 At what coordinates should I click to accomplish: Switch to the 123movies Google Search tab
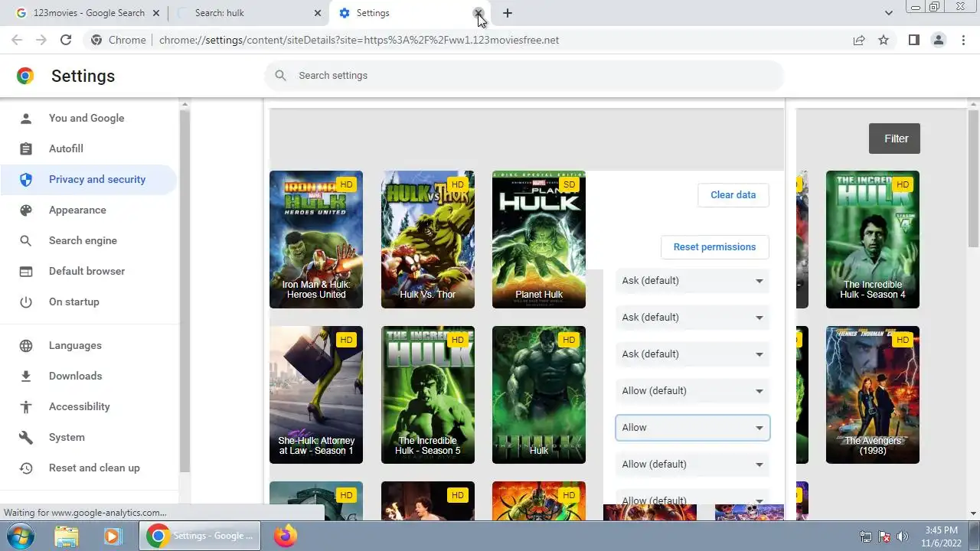[88, 13]
